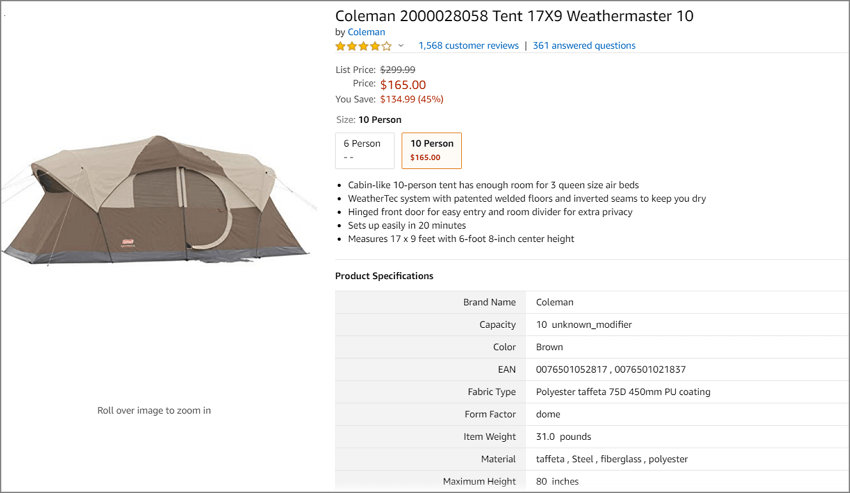Click the product title text
This screenshot has height=493, width=850.
click(x=514, y=16)
